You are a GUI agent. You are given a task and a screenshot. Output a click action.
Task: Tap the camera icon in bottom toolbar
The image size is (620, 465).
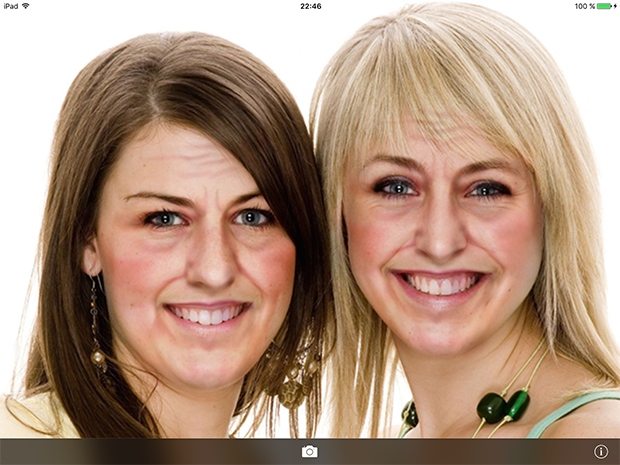click(x=310, y=452)
